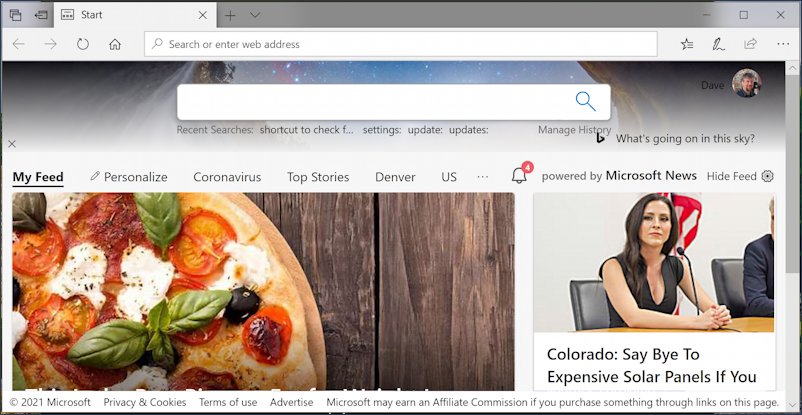
Task: Click the Bing logo icon
Action: tap(600, 138)
